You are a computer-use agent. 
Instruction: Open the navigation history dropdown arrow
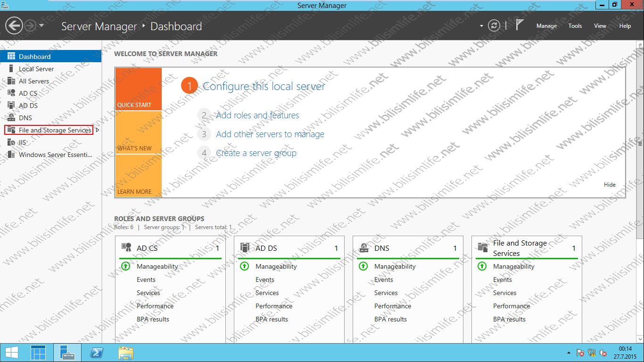point(41,25)
